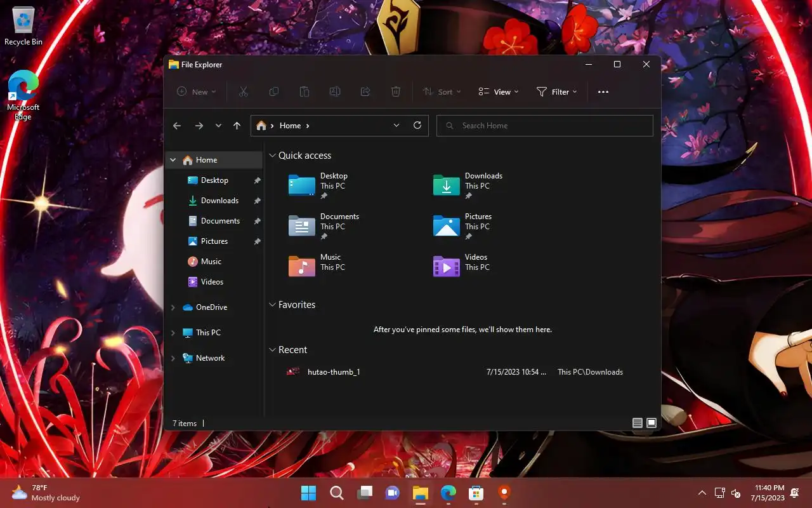
Task: Click the Rename icon in toolbar
Action: pos(335,91)
